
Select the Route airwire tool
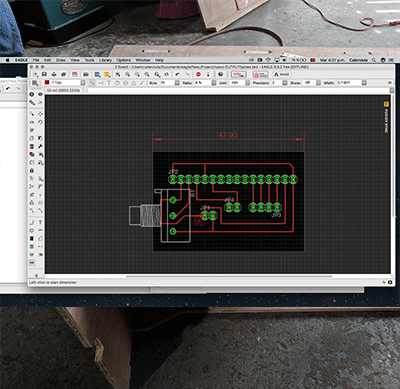coord(32,211)
